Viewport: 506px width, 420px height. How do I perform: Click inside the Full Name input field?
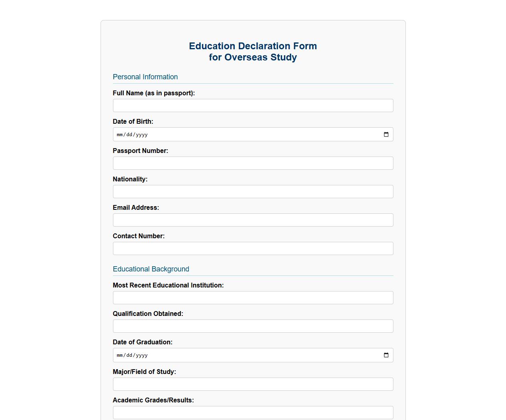pos(253,105)
